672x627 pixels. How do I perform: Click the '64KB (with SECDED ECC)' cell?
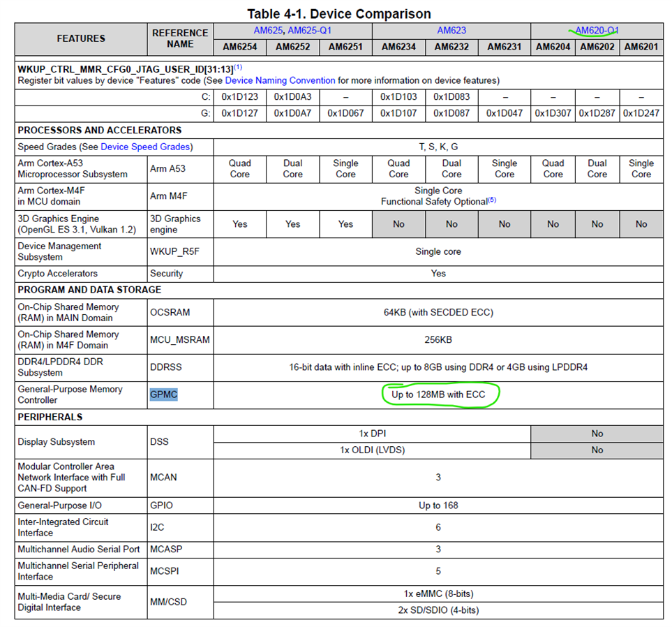pyautogui.click(x=438, y=312)
